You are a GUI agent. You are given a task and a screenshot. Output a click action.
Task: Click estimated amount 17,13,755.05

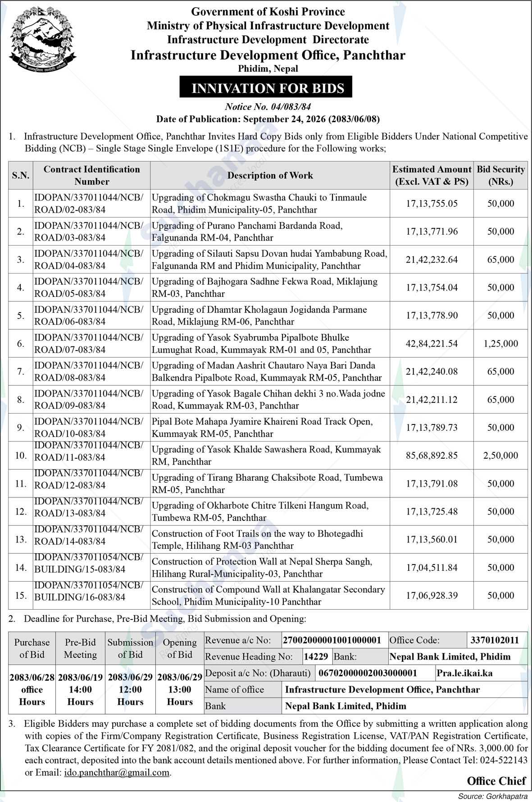pos(432,204)
